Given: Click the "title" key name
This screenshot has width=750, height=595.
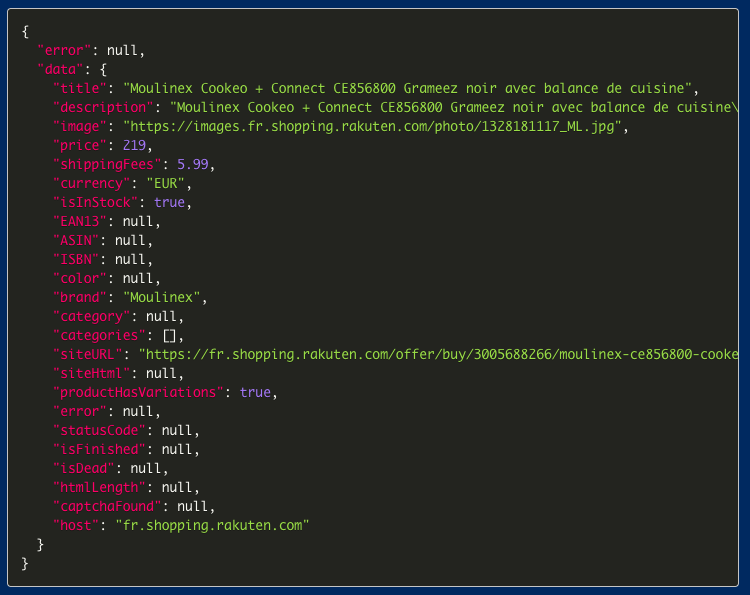Looking at the screenshot, I should click(x=80, y=88).
